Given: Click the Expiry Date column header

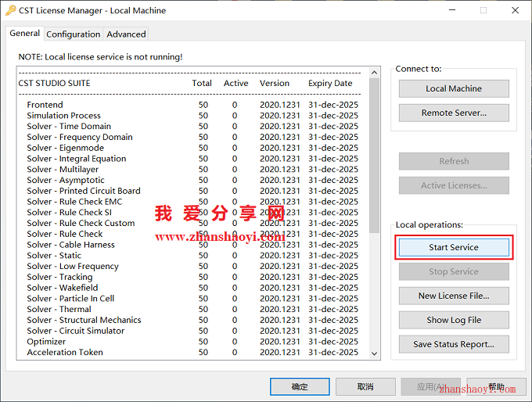Looking at the screenshot, I should (x=330, y=84).
